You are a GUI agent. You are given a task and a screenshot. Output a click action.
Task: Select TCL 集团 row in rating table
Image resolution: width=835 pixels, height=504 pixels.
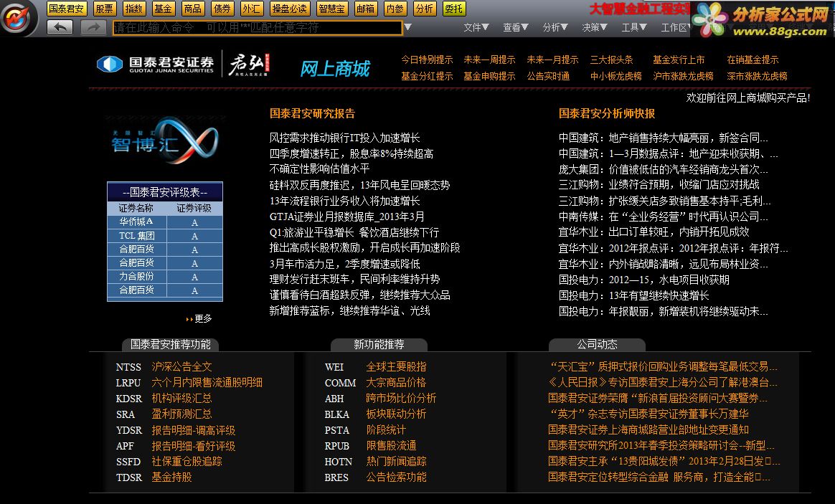(x=165, y=236)
